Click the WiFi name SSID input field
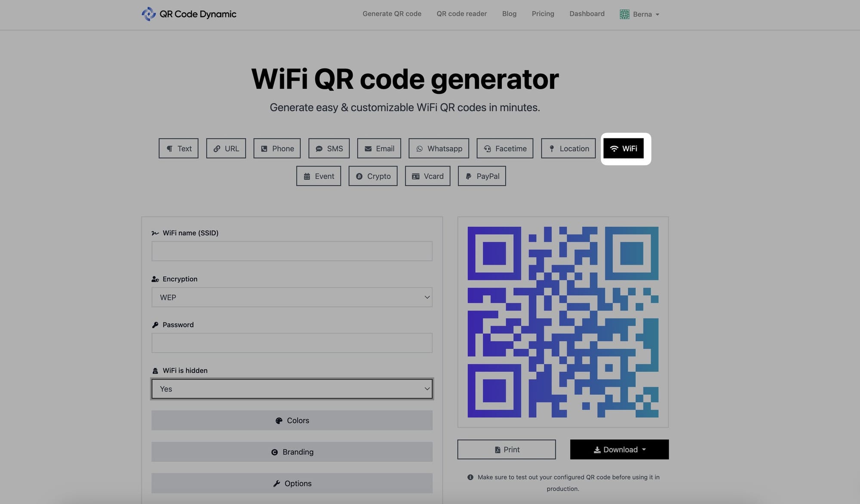The height and width of the screenshot is (504, 860). tap(292, 251)
